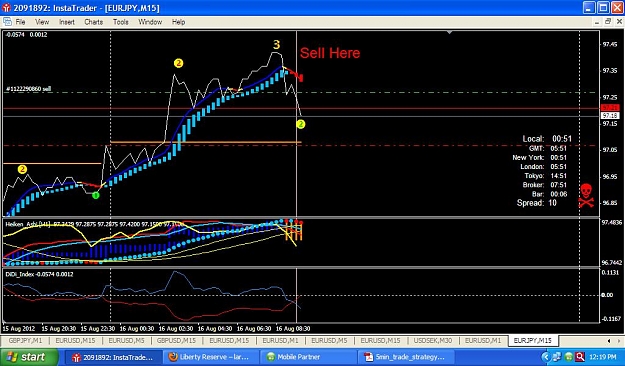Click the red skull and crossbones icon
This screenshot has width=625, height=366.
tap(586, 195)
